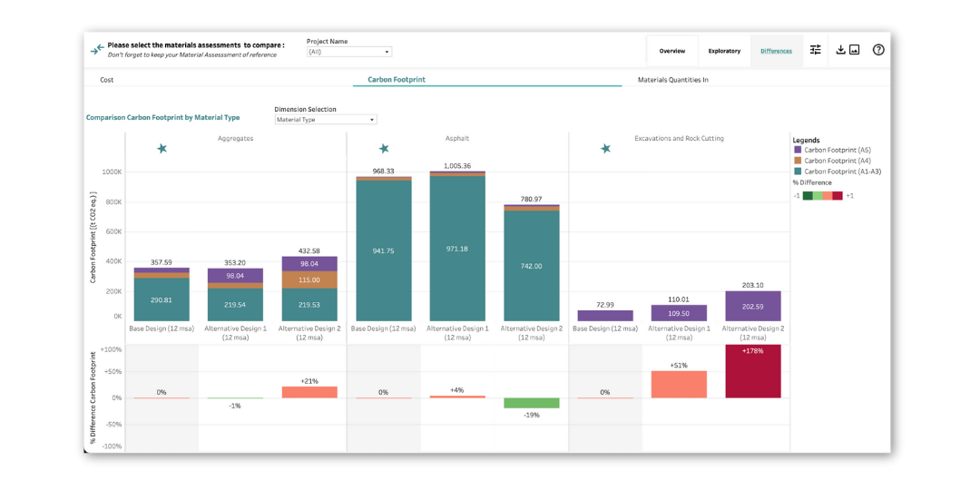Open the help question mark icon
This screenshot has width=980, height=490.
point(878,50)
